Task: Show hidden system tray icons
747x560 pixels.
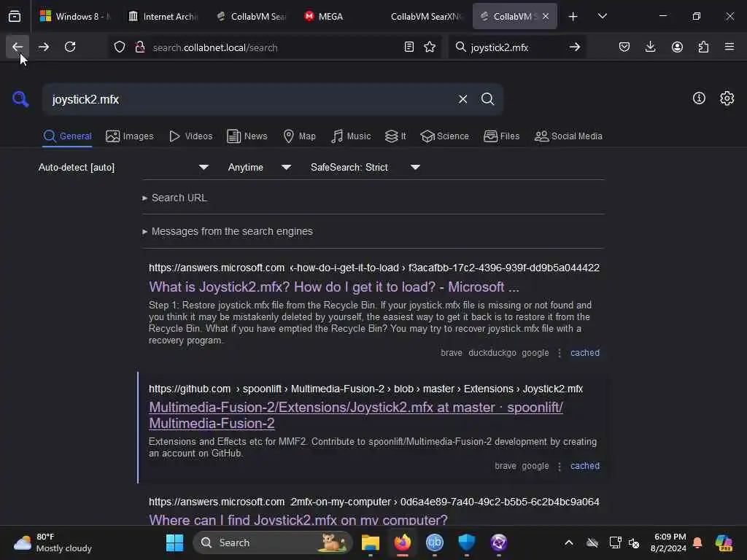Action: pyautogui.click(x=569, y=542)
